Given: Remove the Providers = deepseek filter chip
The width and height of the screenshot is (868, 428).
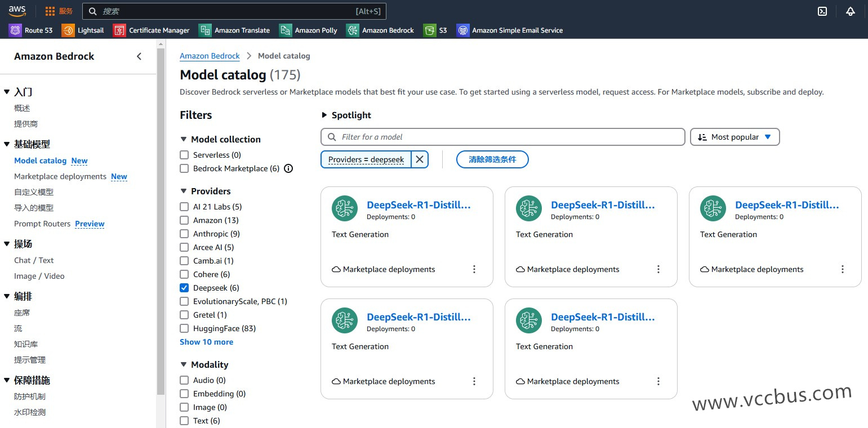Looking at the screenshot, I should (x=420, y=159).
